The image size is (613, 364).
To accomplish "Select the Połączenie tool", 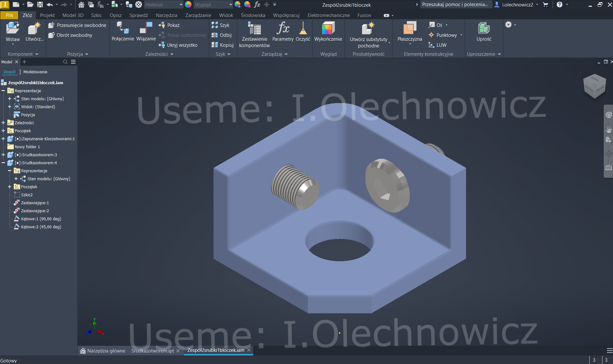I will coord(123,31).
